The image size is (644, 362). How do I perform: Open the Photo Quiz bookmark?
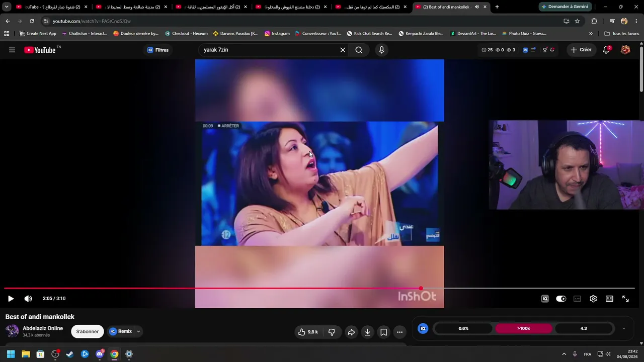pyautogui.click(x=524, y=34)
